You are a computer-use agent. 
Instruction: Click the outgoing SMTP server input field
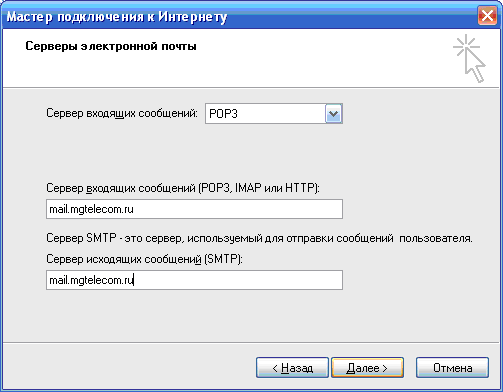(x=194, y=280)
